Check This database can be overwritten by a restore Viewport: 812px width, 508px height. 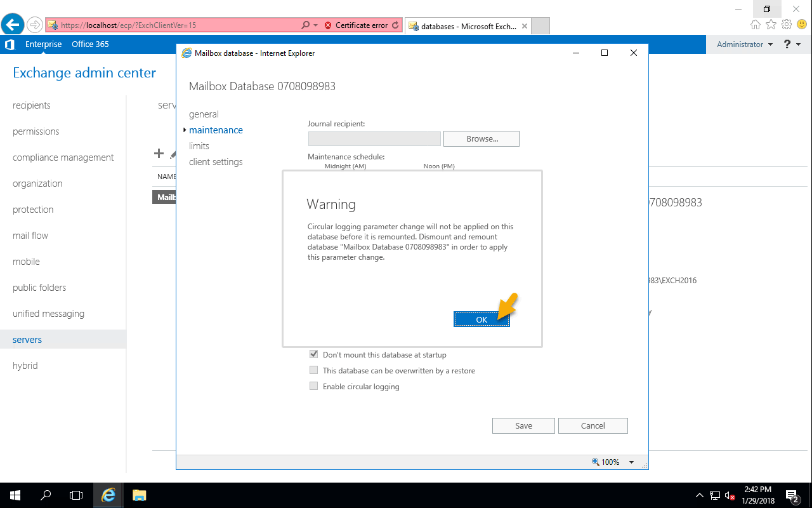point(313,371)
